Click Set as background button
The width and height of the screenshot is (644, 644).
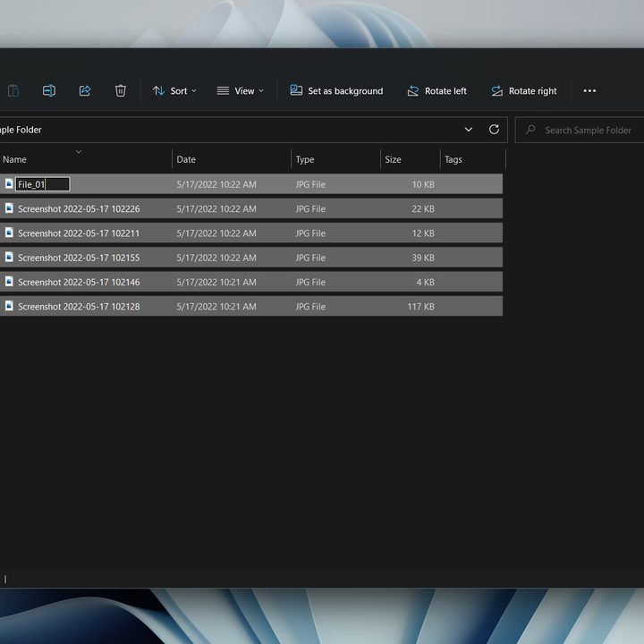(x=336, y=90)
